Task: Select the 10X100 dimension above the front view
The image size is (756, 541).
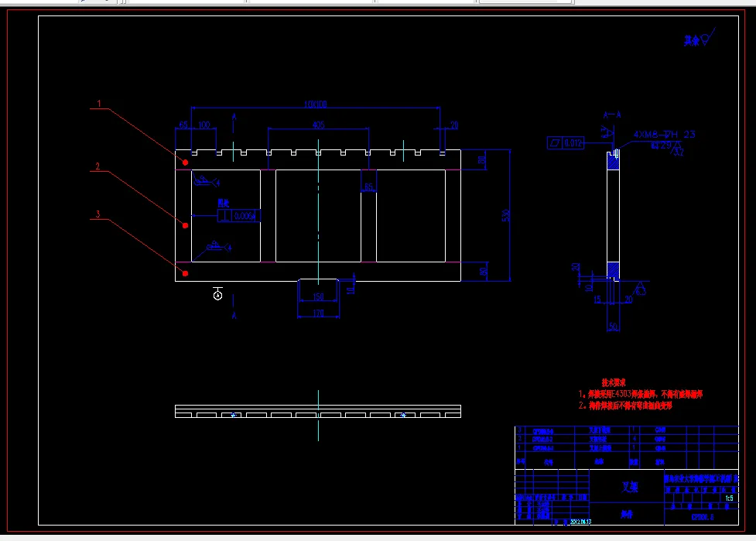Action: pyautogui.click(x=315, y=104)
